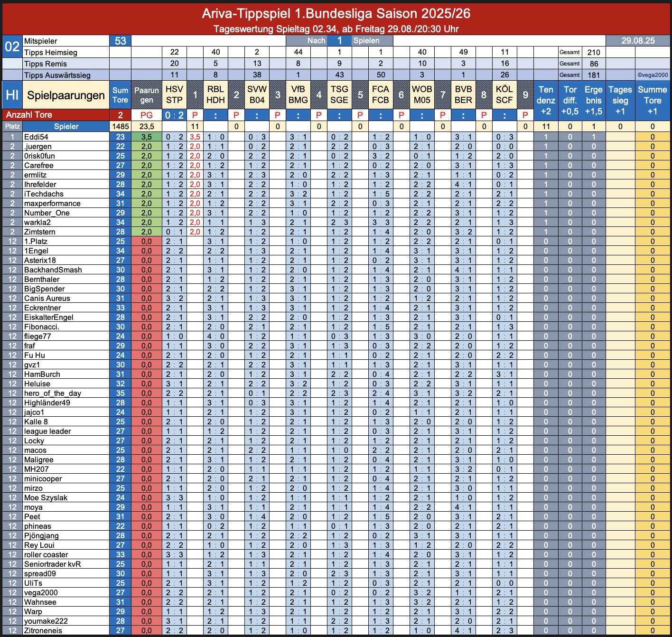Select the 'Mitspieler' label cell

[x=66, y=41]
